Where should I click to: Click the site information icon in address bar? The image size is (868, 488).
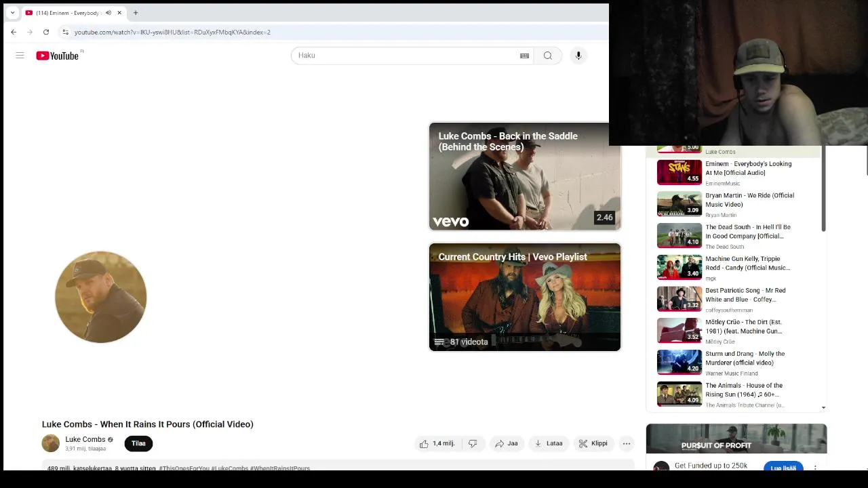pyautogui.click(x=65, y=32)
